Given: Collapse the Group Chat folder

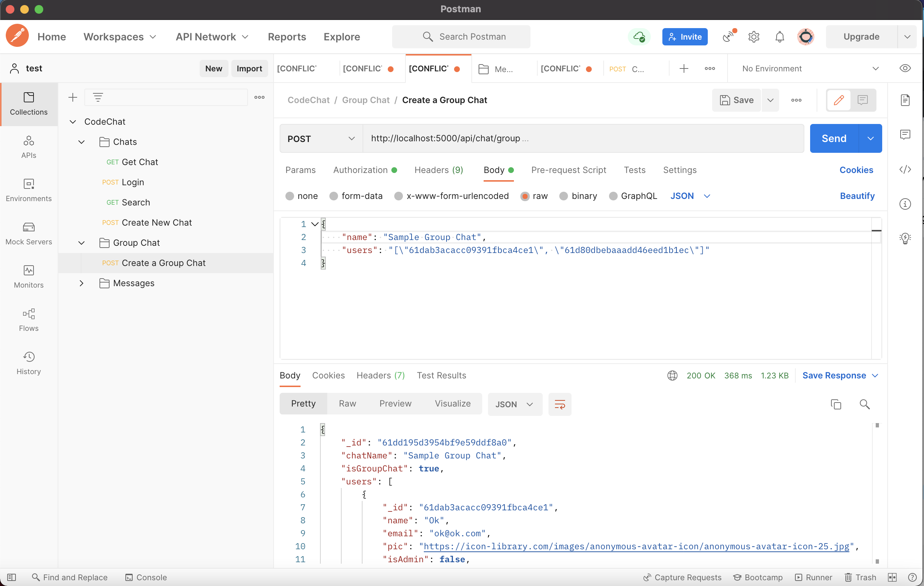Looking at the screenshot, I should coord(81,243).
